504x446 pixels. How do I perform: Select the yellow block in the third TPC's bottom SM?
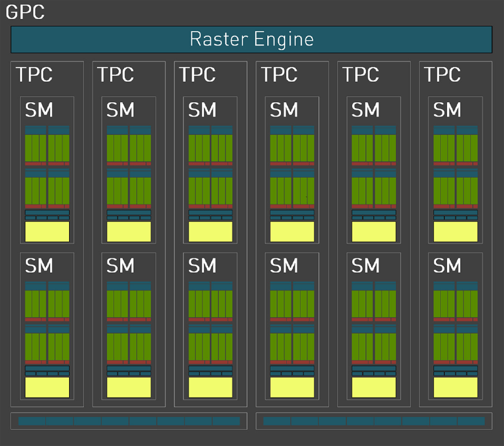click(210, 387)
